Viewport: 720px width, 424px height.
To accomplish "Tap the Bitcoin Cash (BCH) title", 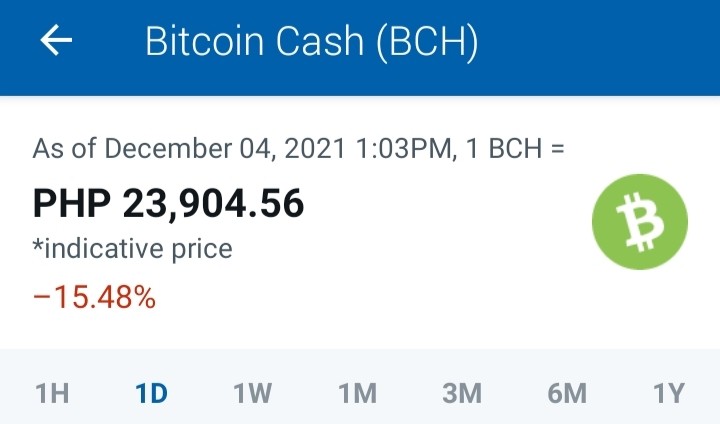I will coord(312,42).
